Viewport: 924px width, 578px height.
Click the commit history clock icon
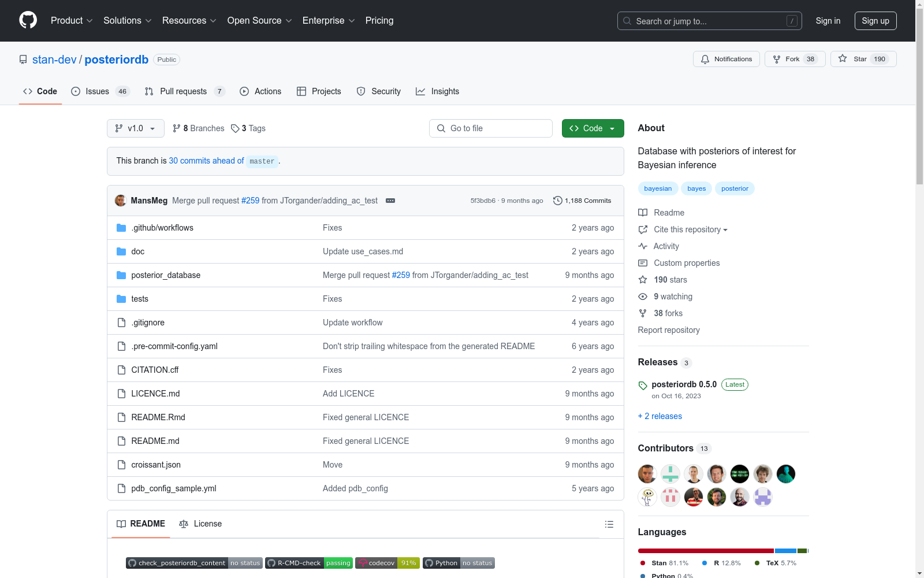tap(557, 201)
